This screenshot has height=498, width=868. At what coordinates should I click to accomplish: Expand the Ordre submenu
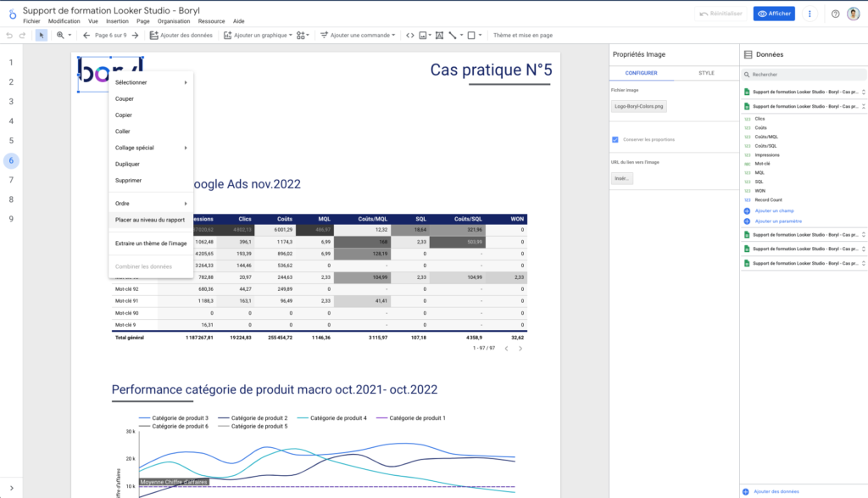click(151, 204)
